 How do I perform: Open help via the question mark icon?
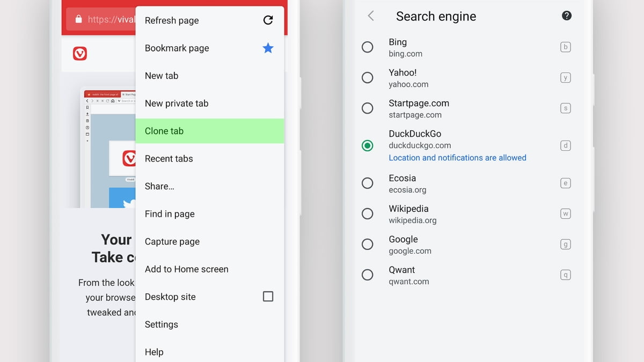click(567, 16)
